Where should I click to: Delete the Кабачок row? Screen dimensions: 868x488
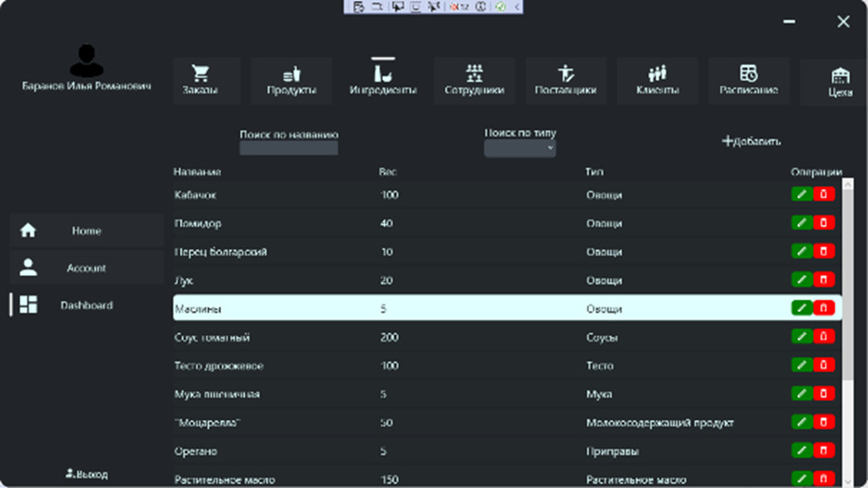[824, 194]
